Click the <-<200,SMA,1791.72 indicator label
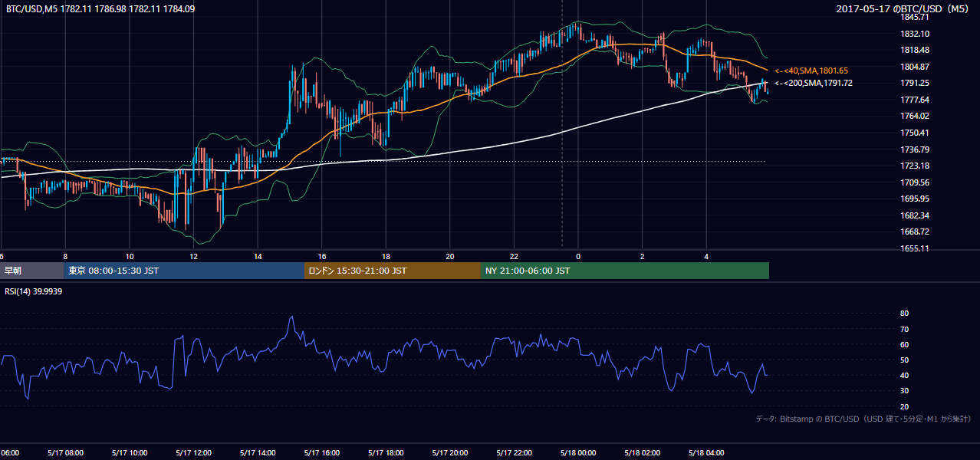The width and height of the screenshot is (980, 460). pyautogui.click(x=814, y=84)
